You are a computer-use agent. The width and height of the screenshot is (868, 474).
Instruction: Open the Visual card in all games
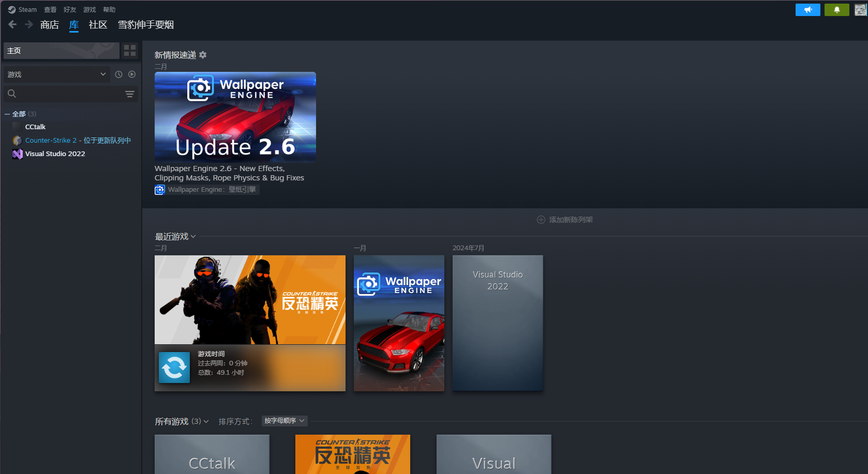click(x=494, y=454)
